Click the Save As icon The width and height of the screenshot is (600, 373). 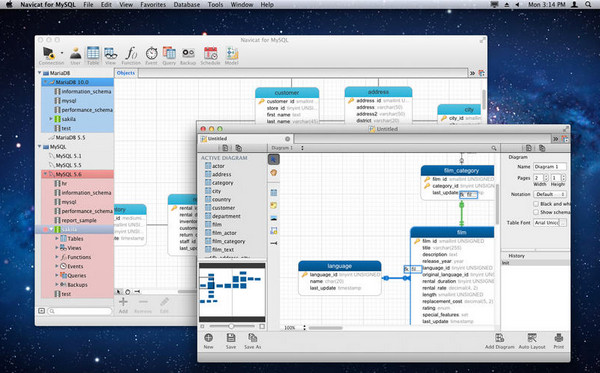tap(253, 340)
